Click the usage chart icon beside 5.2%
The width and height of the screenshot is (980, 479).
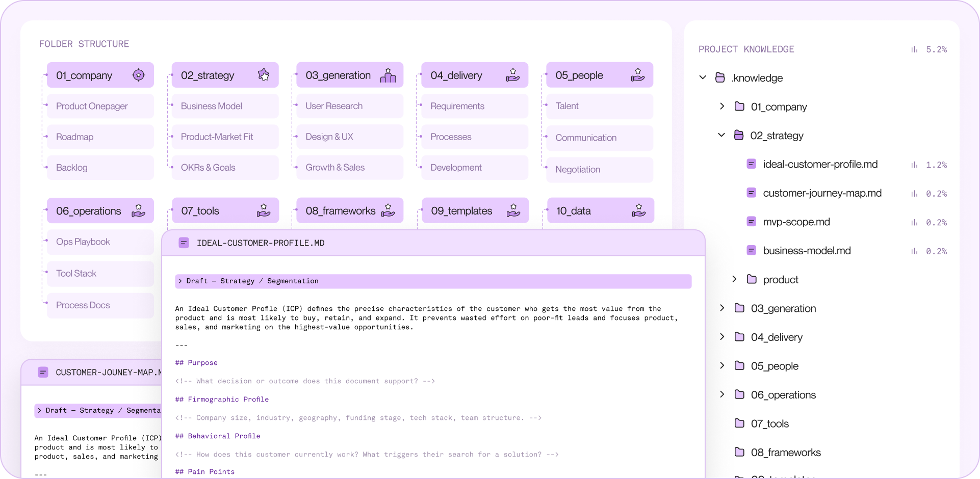[914, 49]
